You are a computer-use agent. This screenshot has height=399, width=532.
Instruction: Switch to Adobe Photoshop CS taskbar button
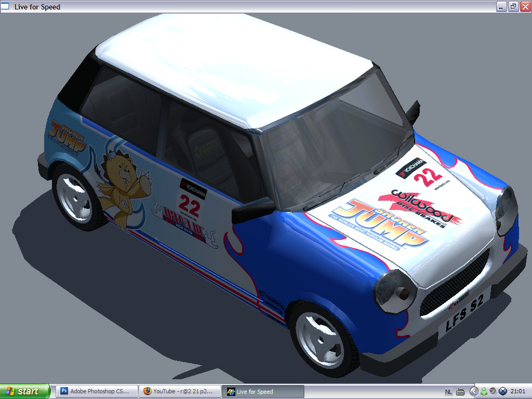click(x=96, y=391)
